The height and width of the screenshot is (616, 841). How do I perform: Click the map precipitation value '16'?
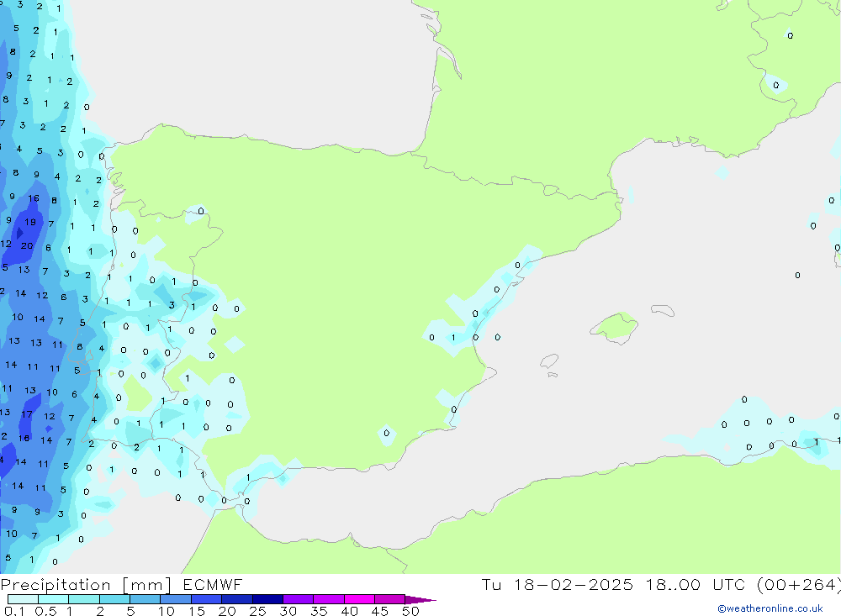(34, 198)
